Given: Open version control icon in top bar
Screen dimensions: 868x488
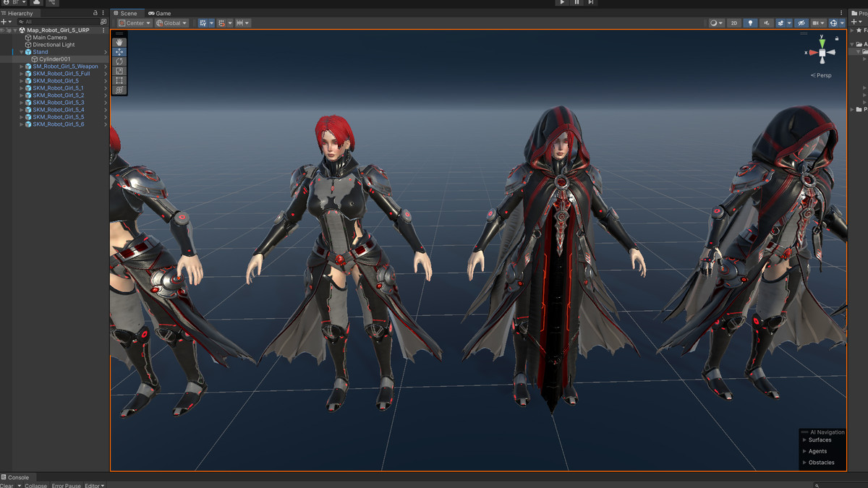Looking at the screenshot, I should [x=54, y=3].
